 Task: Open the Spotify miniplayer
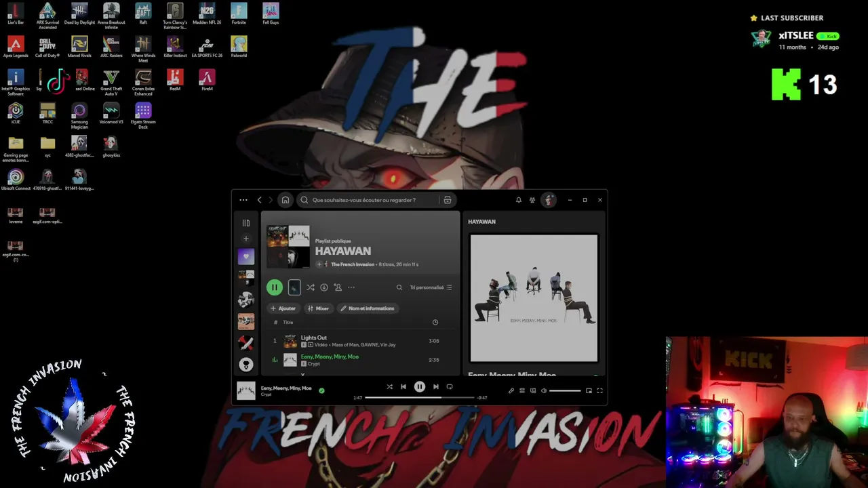coord(589,390)
